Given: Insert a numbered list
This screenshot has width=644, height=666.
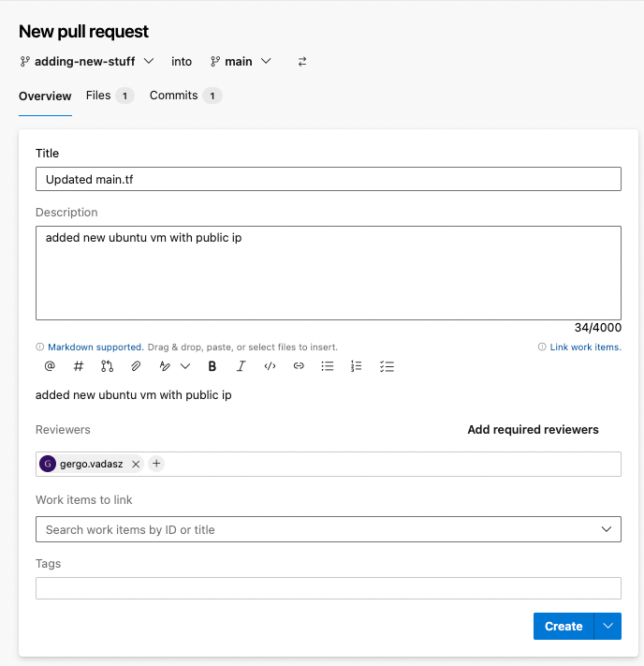Looking at the screenshot, I should [356, 366].
